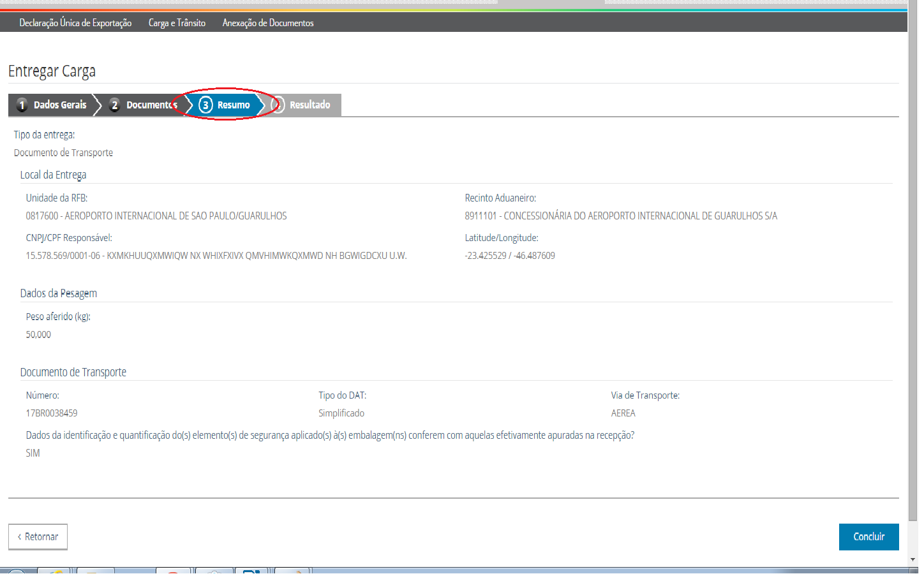Click Concluir to finish delivery
The image size is (924, 574).
868,537
